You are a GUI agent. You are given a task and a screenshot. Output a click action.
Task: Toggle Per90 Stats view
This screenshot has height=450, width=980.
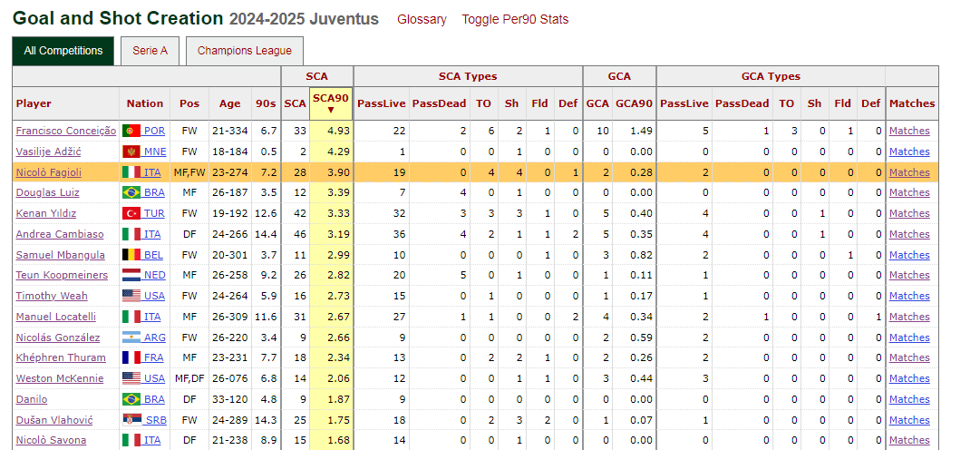[515, 19]
